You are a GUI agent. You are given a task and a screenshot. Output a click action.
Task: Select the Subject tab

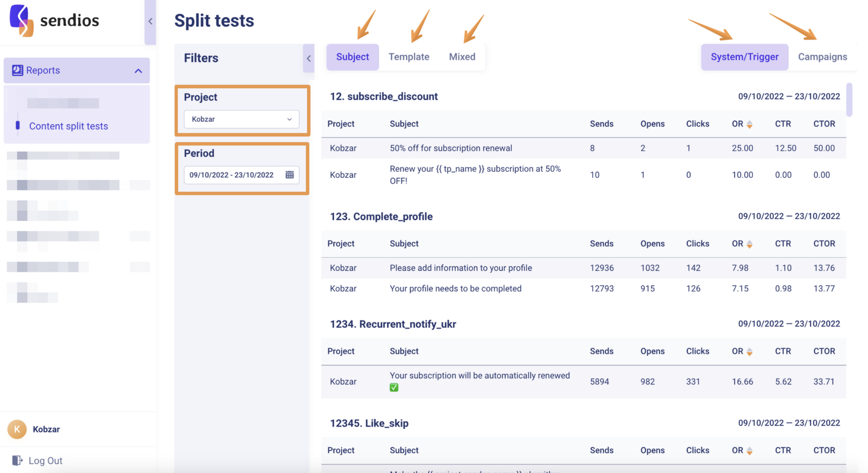point(352,57)
